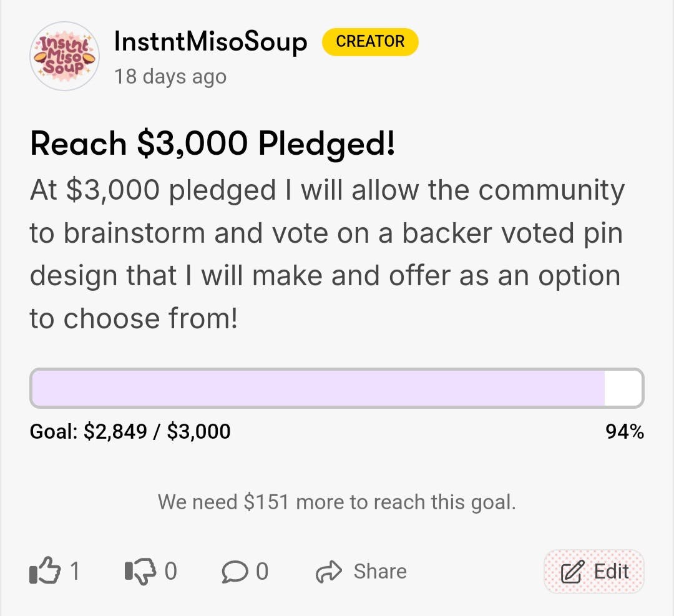This screenshot has width=674, height=616.
Task: Click the "Goal: $2,849 / $3,000" text
Action: (130, 431)
